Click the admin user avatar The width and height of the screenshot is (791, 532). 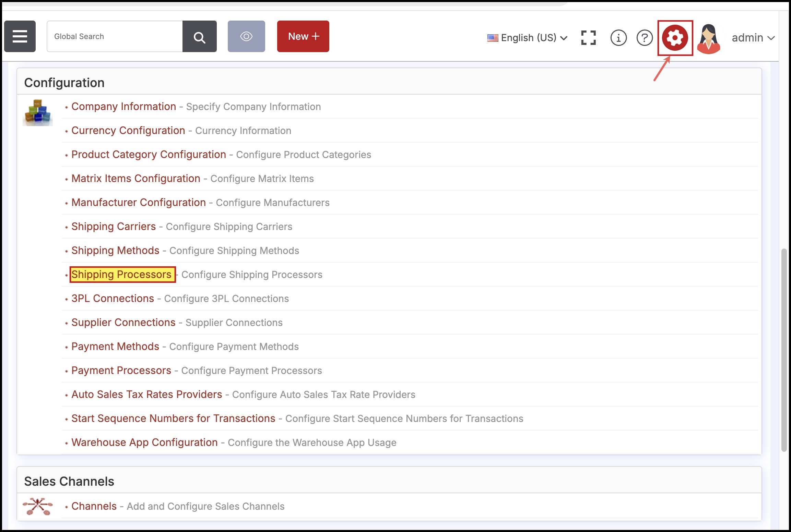[x=709, y=38]
